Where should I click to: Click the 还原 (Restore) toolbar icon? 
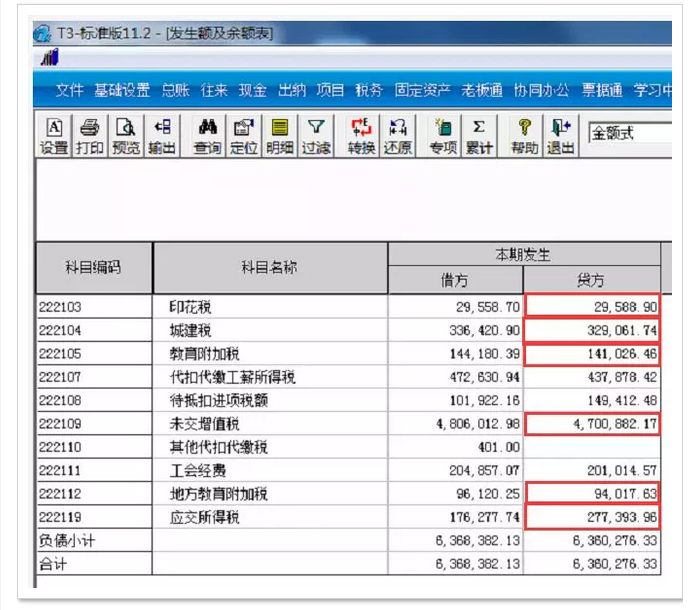pos(398,136)
